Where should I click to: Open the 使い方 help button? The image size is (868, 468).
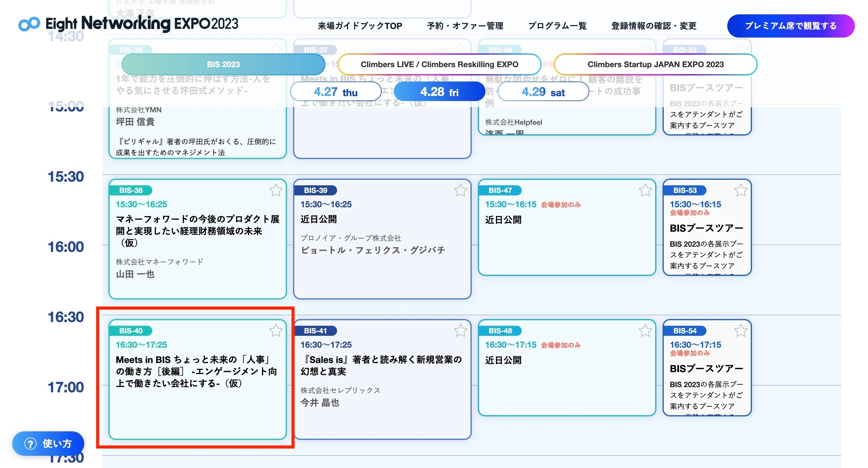click(x=48, y=443)
